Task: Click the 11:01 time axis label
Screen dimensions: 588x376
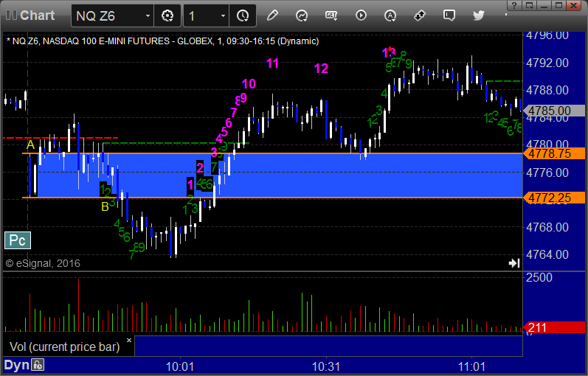Action: tap(471, 366)
